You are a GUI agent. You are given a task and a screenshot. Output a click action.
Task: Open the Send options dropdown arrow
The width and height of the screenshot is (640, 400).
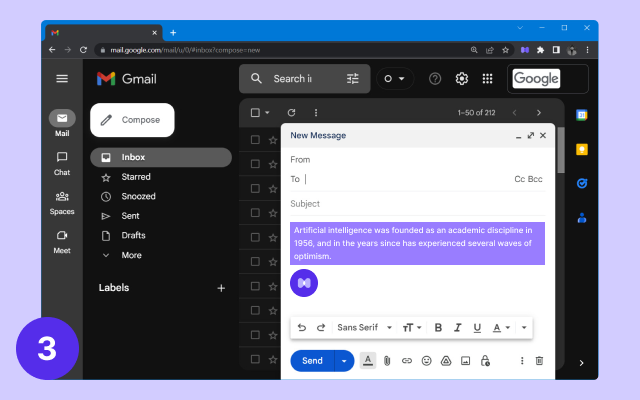344,361
